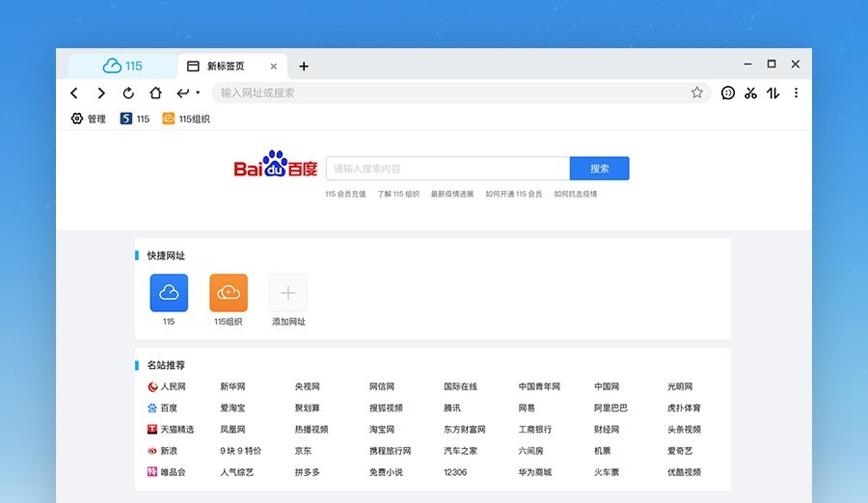Open 拼多多 site link
Viewport: 868px width, 503px height.
[308, 472]
